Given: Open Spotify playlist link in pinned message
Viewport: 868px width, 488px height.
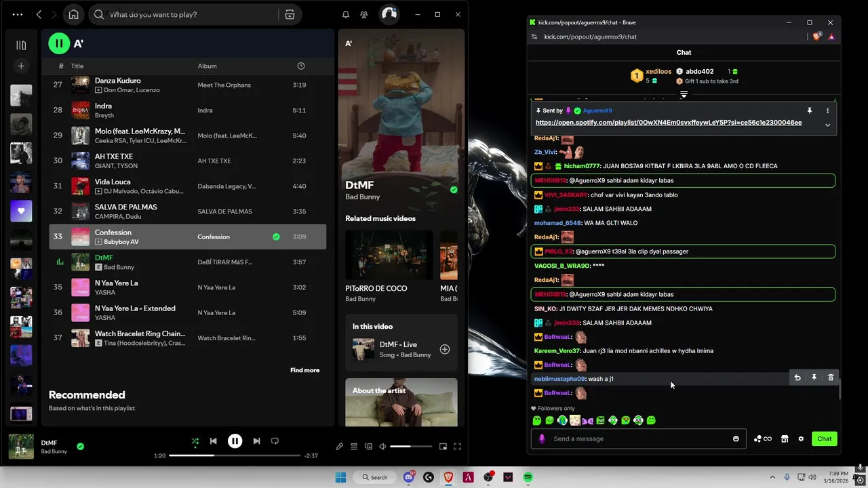Looking at the screenshot, I should (x=669, y=123).
